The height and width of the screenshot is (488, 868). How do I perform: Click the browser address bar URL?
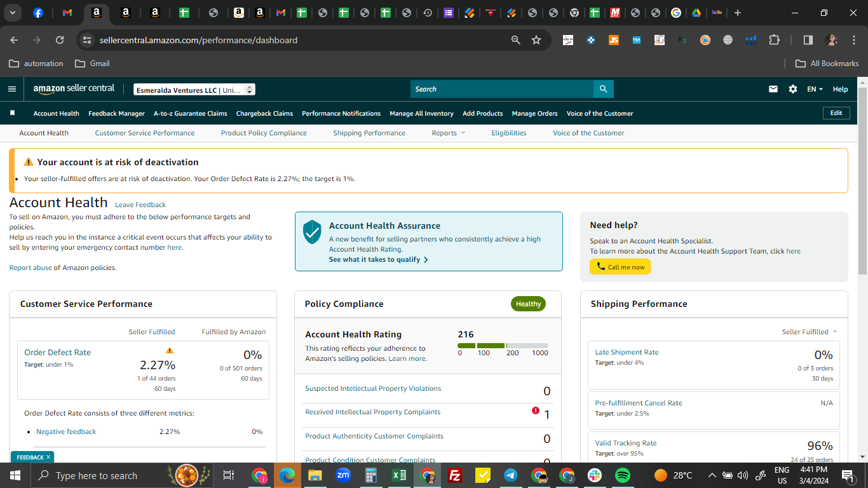pyautogui.click(x=198, y=40)
